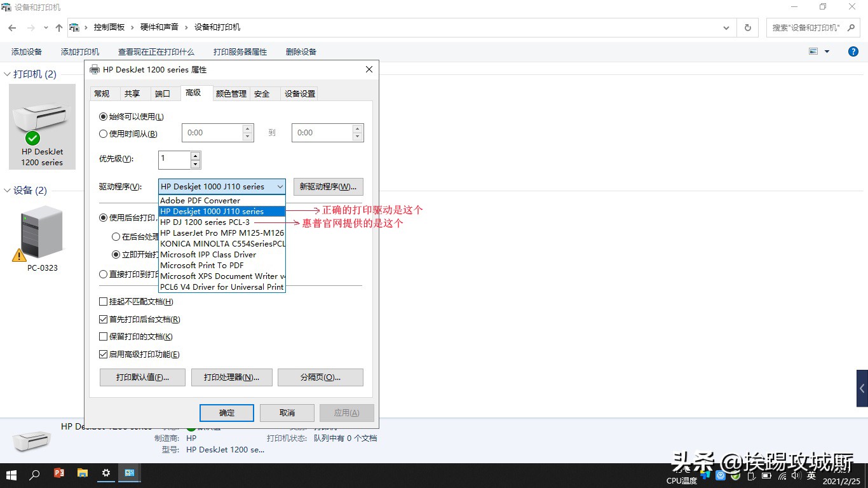The width and height of the screenshot is (868, 488).
Task: Click the Wi-Fi network tray icon
Action: point(783,475)
